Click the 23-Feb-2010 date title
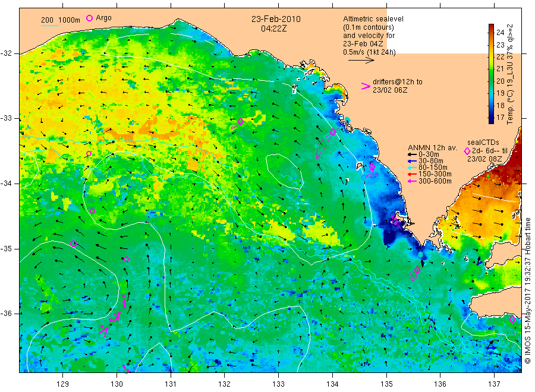The image size is (535, 392). click(x=276, y=19)
